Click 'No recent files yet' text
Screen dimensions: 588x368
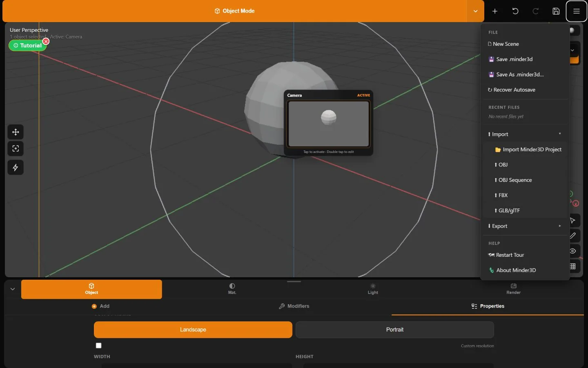click(x=506, y=117)
